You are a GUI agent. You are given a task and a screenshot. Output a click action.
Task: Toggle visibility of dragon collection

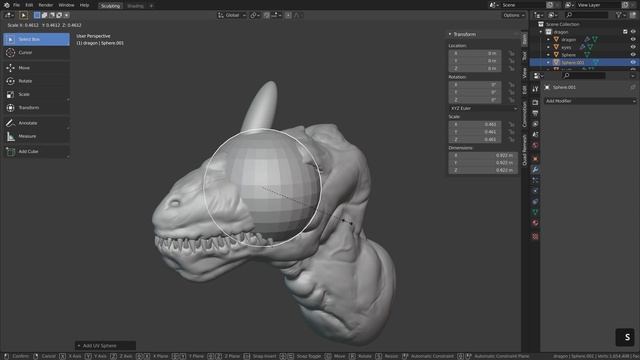tap(633, 32)
